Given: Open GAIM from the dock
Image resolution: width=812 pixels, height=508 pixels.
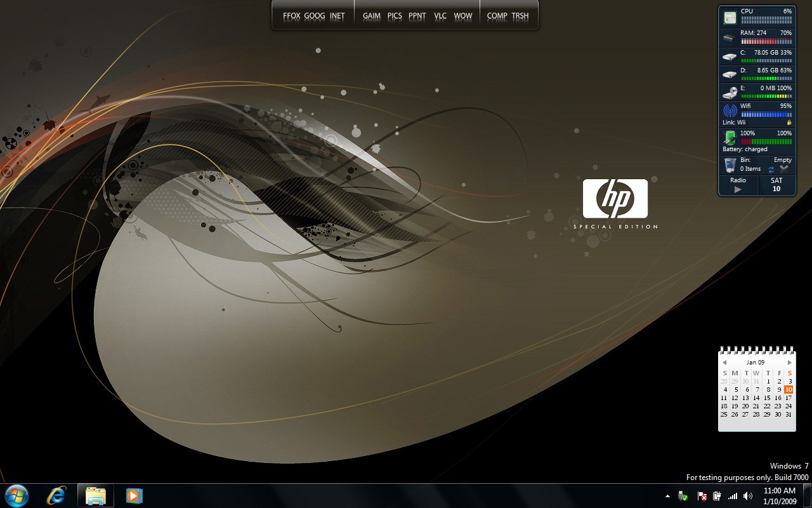Looking at the screenshot, I should click(372, 17).
